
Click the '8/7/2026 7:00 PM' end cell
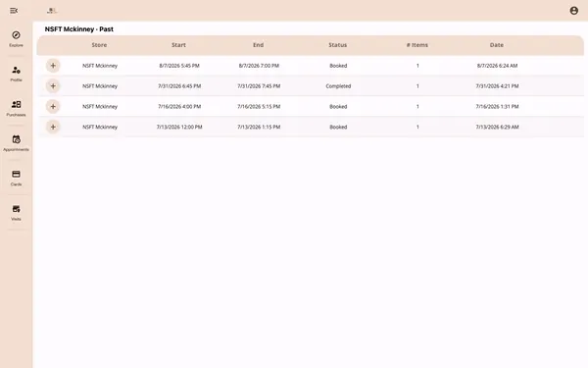point(259,66)
